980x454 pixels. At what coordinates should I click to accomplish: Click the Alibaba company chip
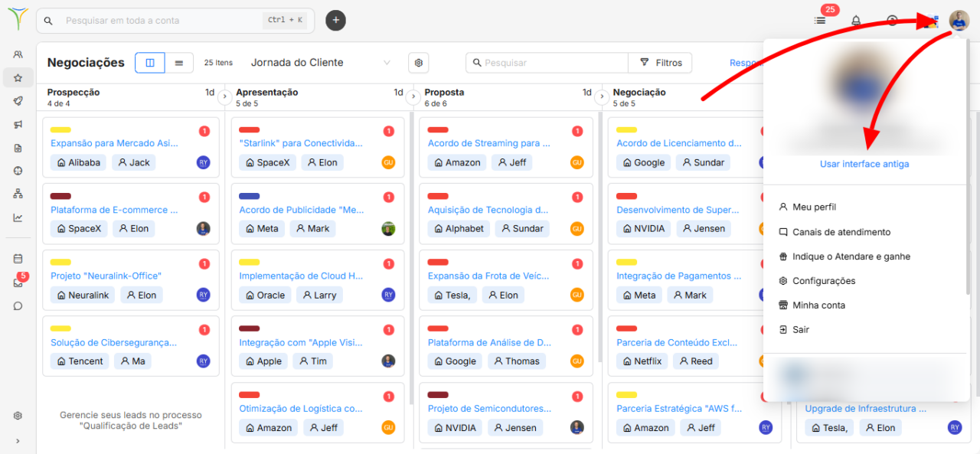tap(79, 162)
